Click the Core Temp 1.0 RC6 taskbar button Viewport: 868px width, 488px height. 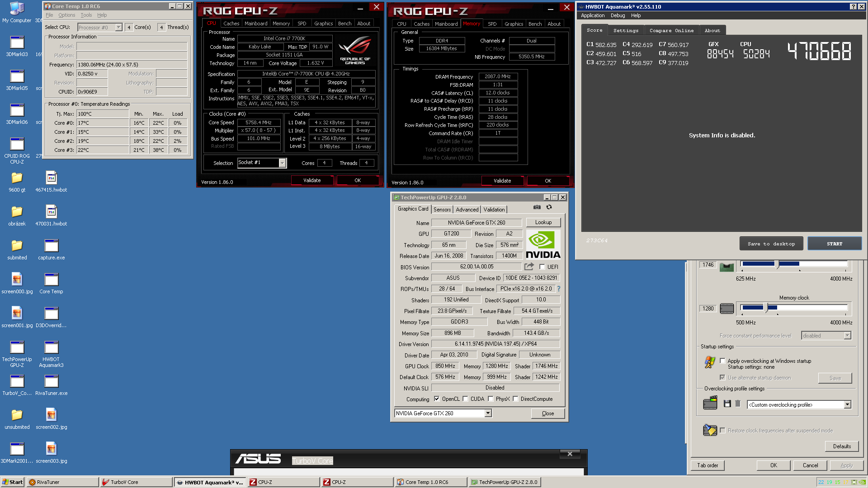(x=430, y=482)
